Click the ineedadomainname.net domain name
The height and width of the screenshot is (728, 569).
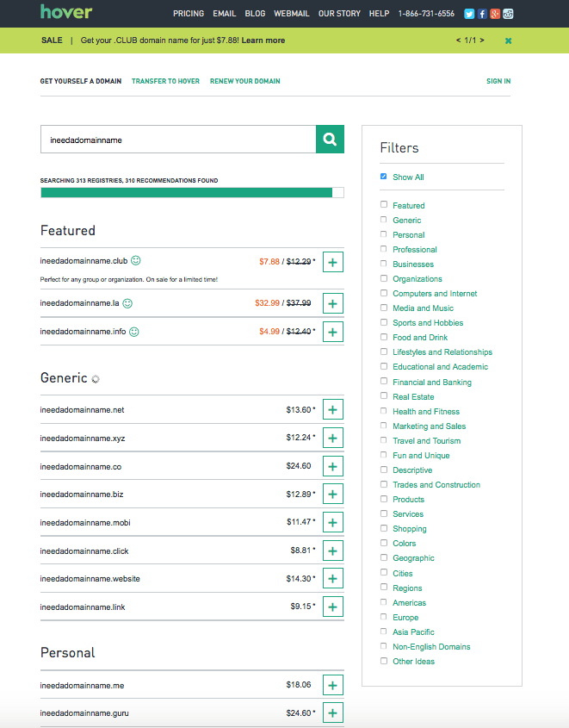(82, 410)
